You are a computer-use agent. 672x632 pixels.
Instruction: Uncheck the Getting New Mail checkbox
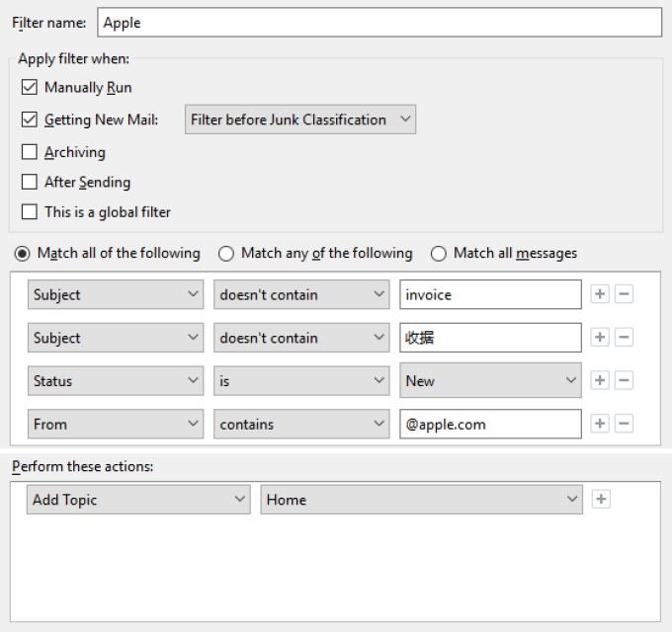click(29, 119)
